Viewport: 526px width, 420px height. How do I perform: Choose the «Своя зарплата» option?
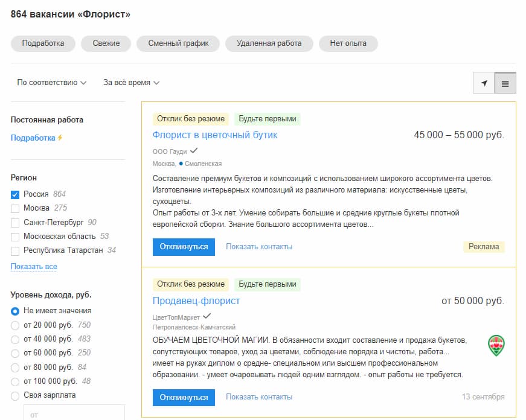point(13,395)
